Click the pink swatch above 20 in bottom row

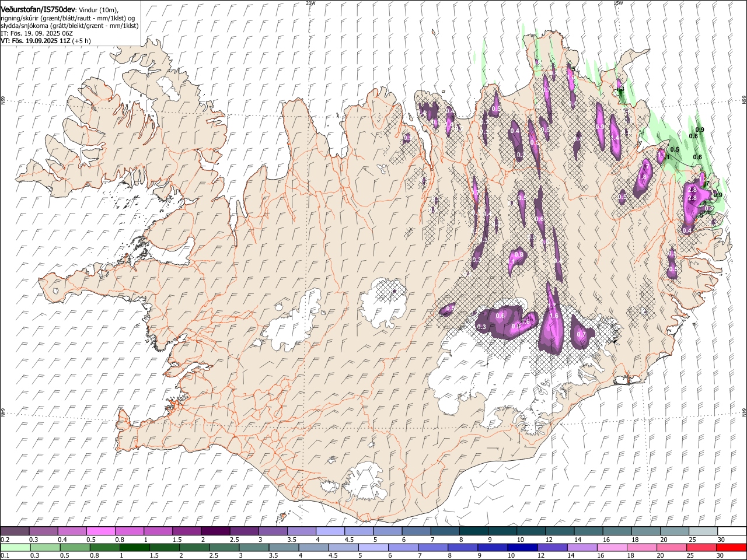click(x=671, y=548)
